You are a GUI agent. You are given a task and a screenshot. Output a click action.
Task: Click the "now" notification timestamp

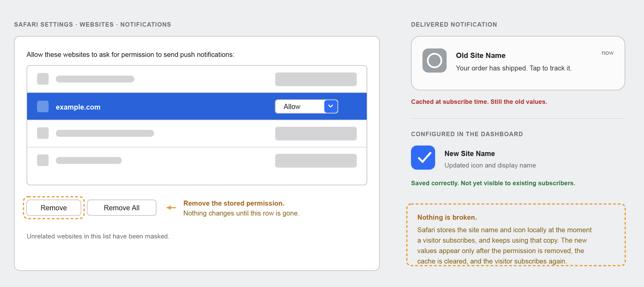point(608,53)
